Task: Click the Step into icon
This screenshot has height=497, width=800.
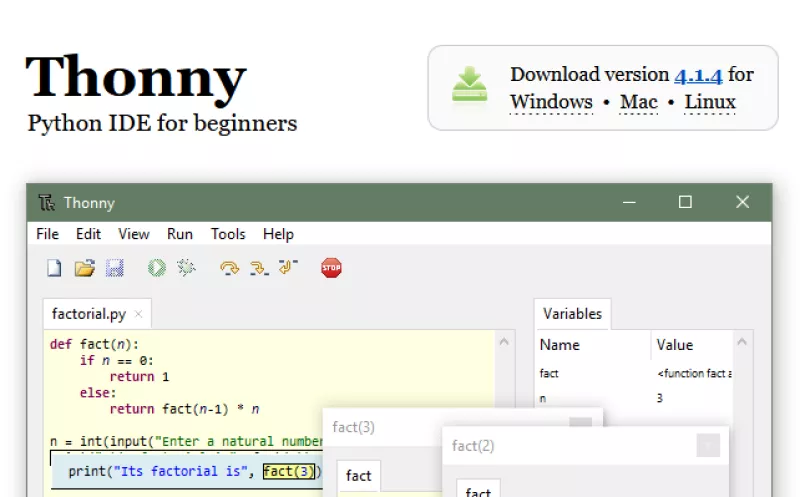Action: pyautogui.click(x=259, y=268)
